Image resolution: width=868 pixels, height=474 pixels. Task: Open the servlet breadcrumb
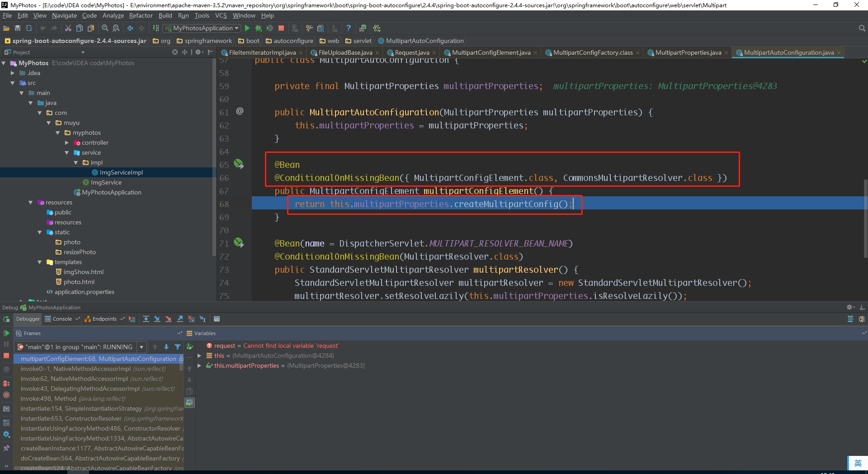point(362,41)
